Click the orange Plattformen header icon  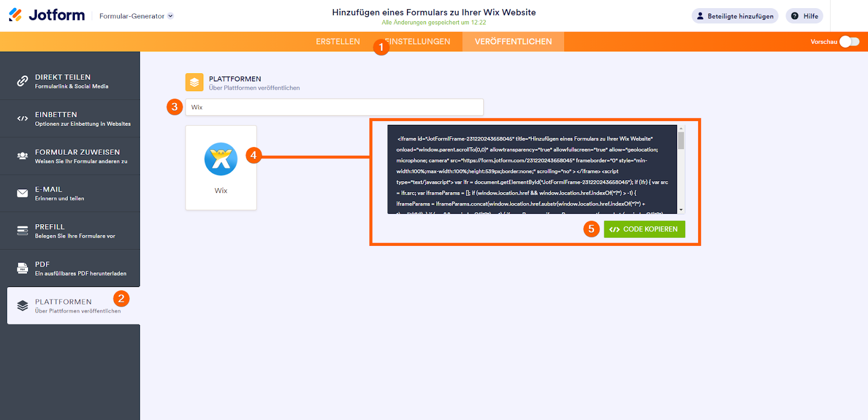tap(194, 82)
